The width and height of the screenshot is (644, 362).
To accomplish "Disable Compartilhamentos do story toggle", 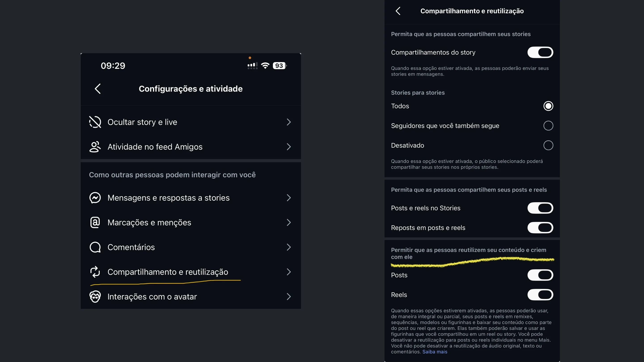I will point(540,52).
